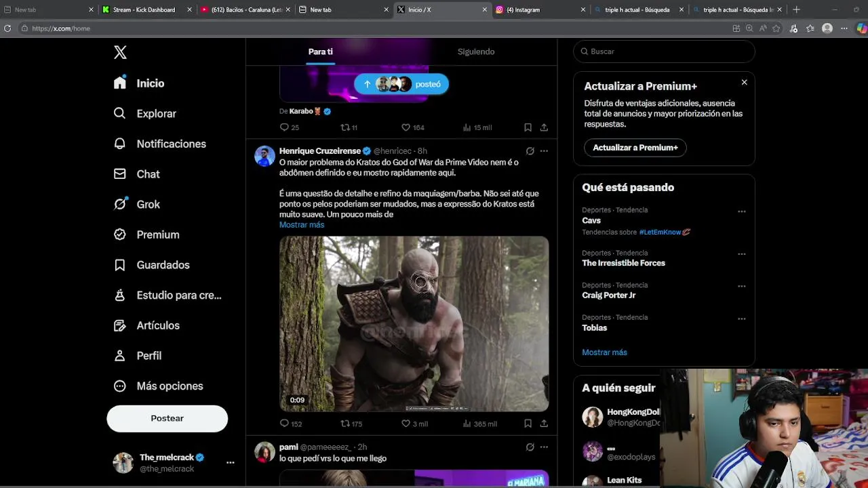Open Notificaciones in sidebar

[x=160, y=144]
